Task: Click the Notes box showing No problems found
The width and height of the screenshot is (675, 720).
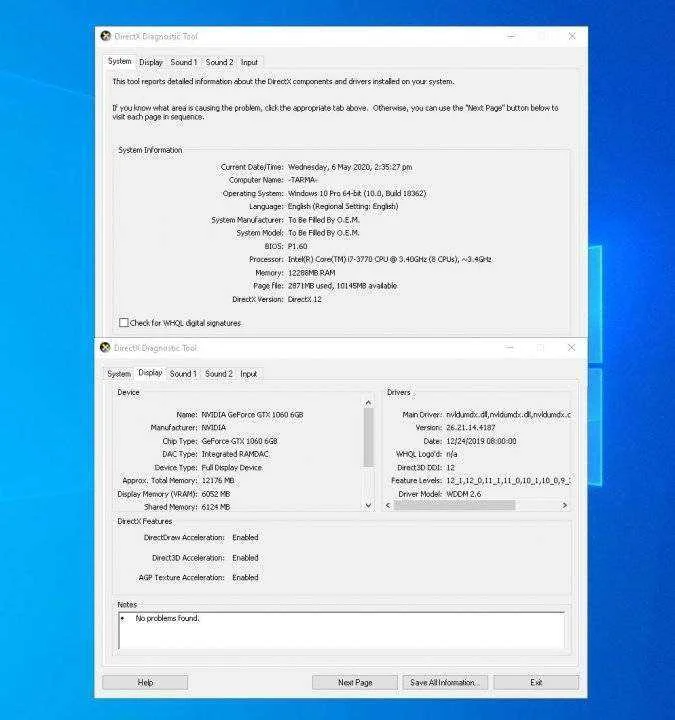Action: (x=342, y=630)
